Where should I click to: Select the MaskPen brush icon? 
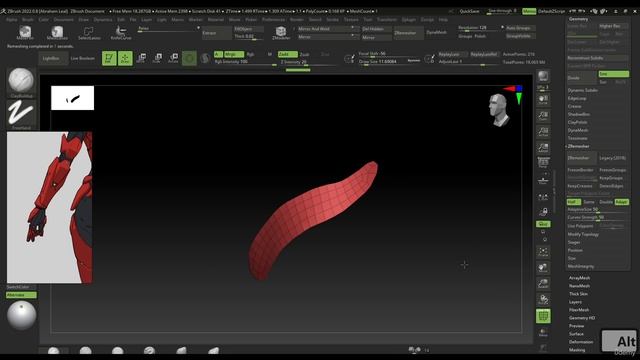tap(25, 32)
